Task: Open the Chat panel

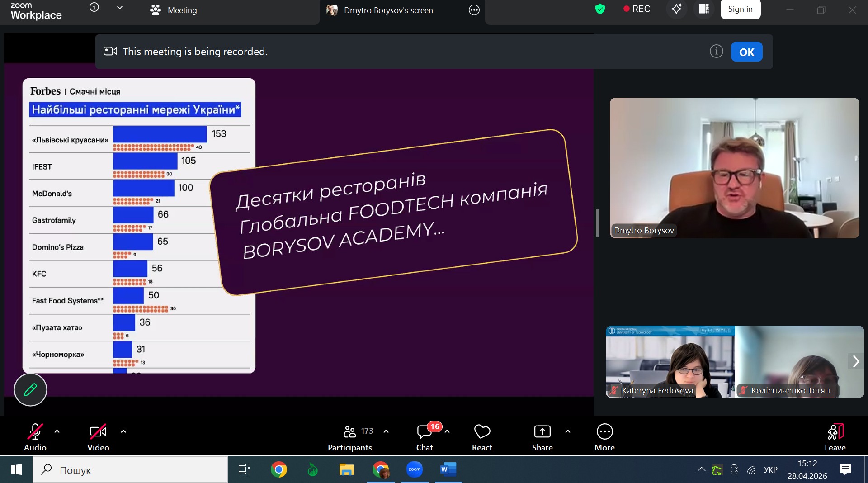Action: [x=425, y=437]
